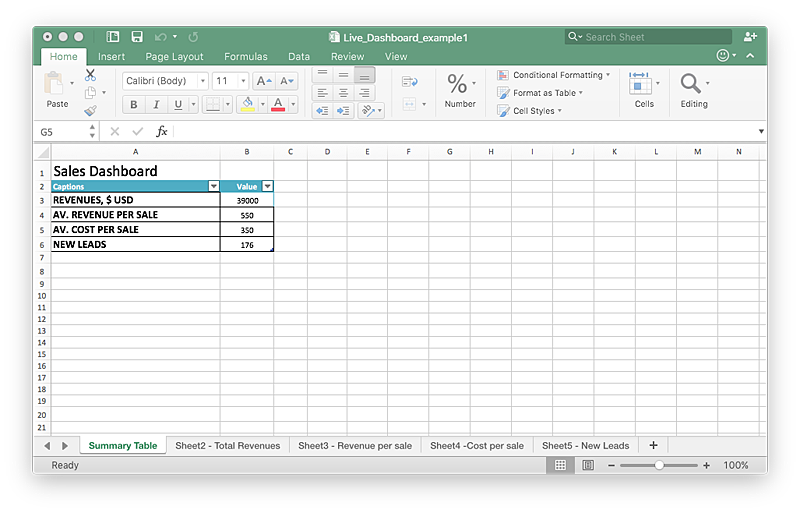The image size is (800, 513).
Task: Click the Paste button
Action: pyautogui.click(x=57, y=90)
